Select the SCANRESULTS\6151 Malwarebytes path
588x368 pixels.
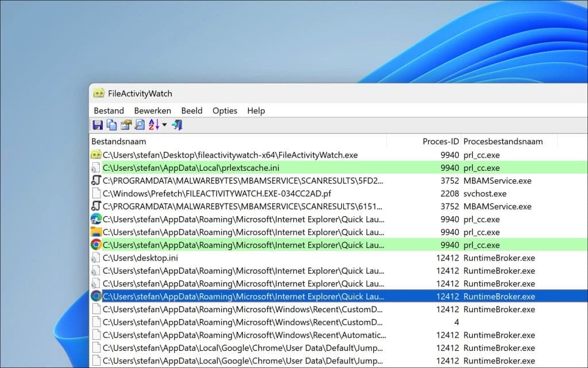click(x=242, y=206)
